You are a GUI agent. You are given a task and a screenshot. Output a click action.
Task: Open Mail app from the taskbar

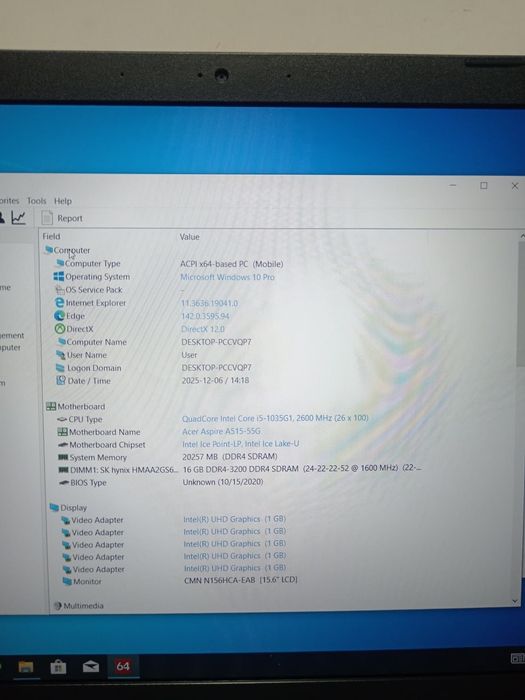[x=91, y=667]
